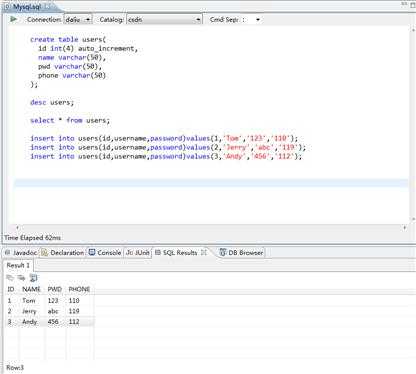Select the Andy row in results
The height and width of the screenshot is (374, 416).
click(x=49, y=322)
